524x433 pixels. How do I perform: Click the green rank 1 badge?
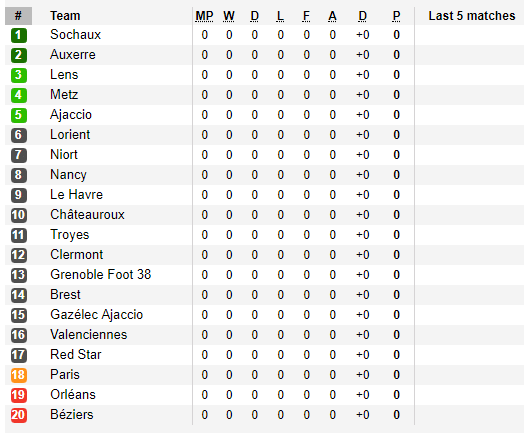19,35
